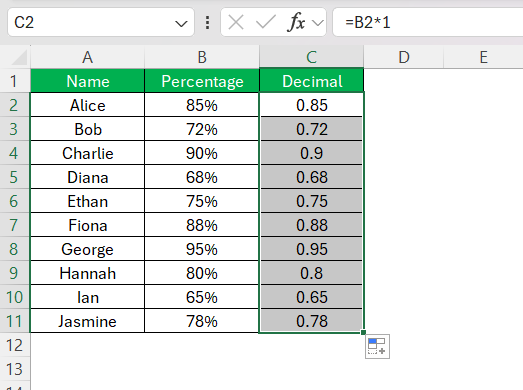Click the 65% percentage cell
The height and width of the screenshot is (390, 523).
(x=202, y=297)
